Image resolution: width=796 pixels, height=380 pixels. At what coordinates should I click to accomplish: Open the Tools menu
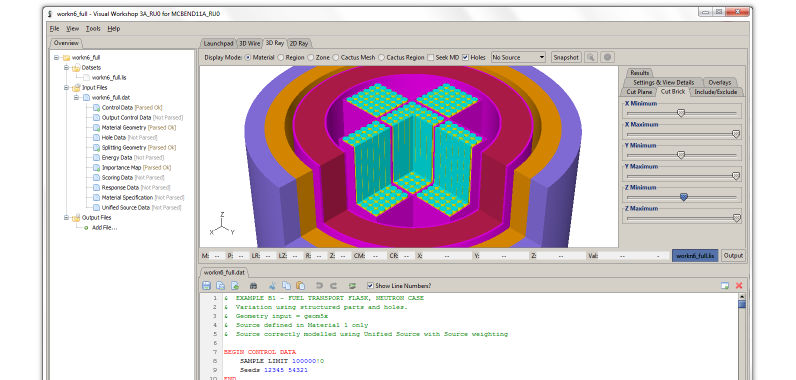pyautogui.click(x=93, y=29)
